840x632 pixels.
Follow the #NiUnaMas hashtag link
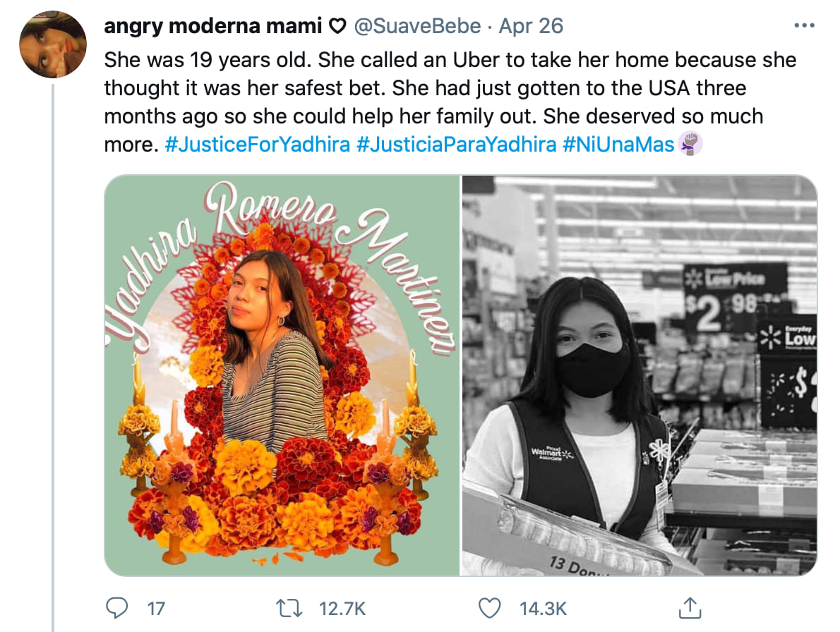point(618,145)
